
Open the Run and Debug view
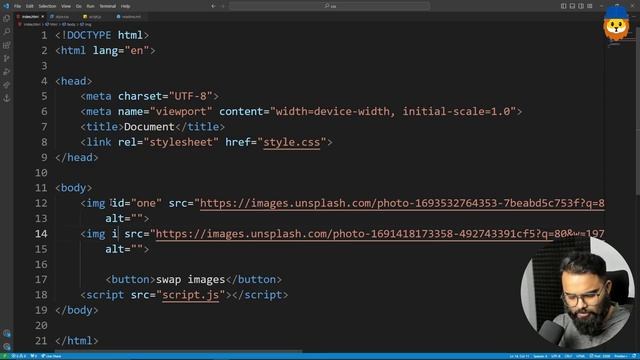tap(7, 72)
